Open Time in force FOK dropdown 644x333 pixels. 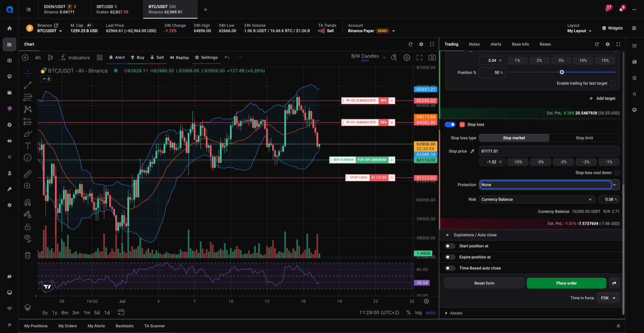(608, 298)
